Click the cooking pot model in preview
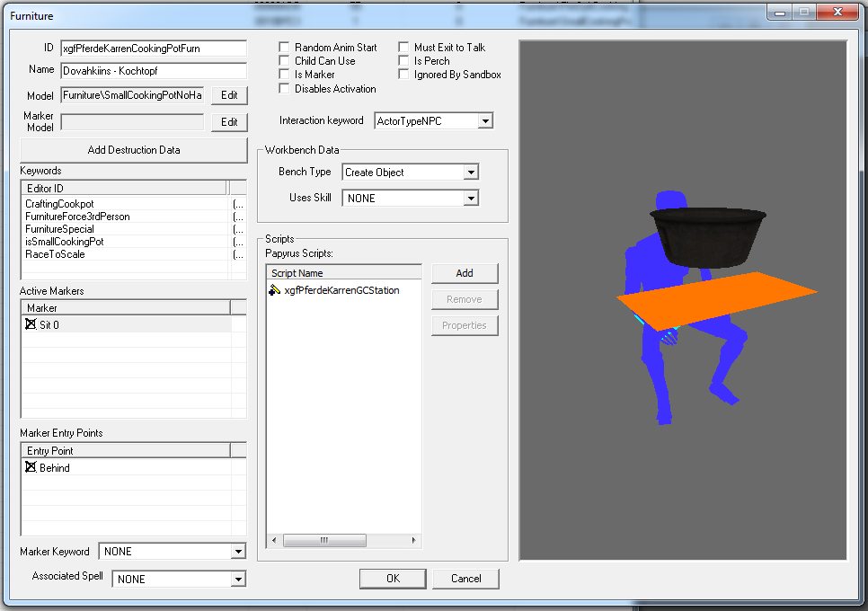 tap(709, 236)
